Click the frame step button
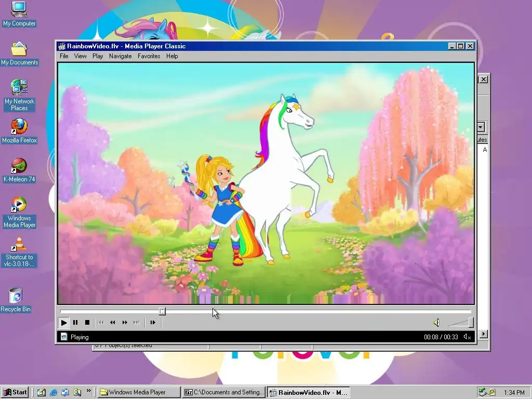 click(153, 323)
